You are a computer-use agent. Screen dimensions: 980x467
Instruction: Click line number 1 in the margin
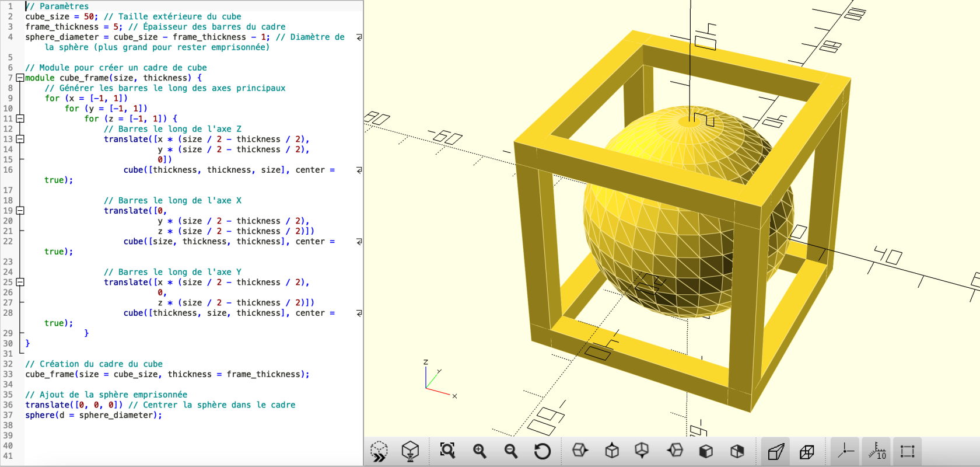pyautogui.click(x=10, y=6)
